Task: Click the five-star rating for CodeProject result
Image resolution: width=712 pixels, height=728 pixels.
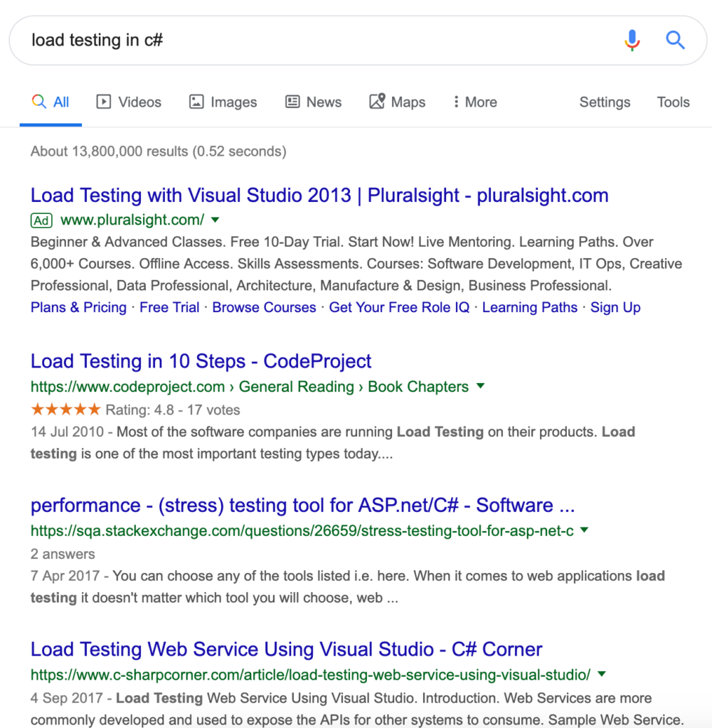Action: click(x=65, y=409)
